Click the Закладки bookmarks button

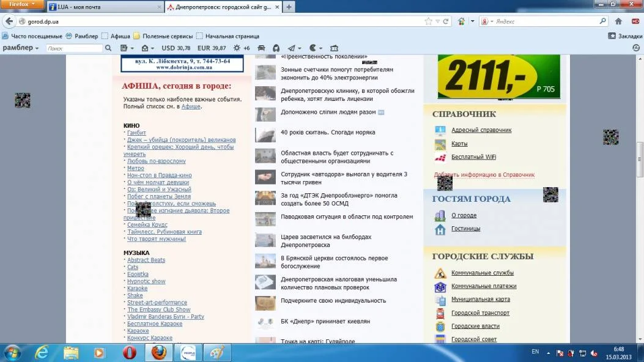tap(626, 36)
